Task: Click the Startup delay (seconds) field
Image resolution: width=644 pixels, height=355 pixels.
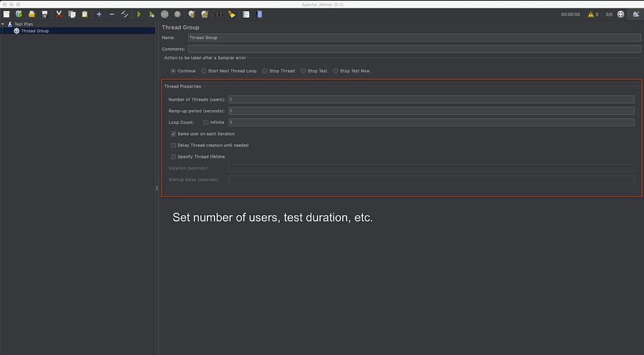Action: [x=431, y=179]
